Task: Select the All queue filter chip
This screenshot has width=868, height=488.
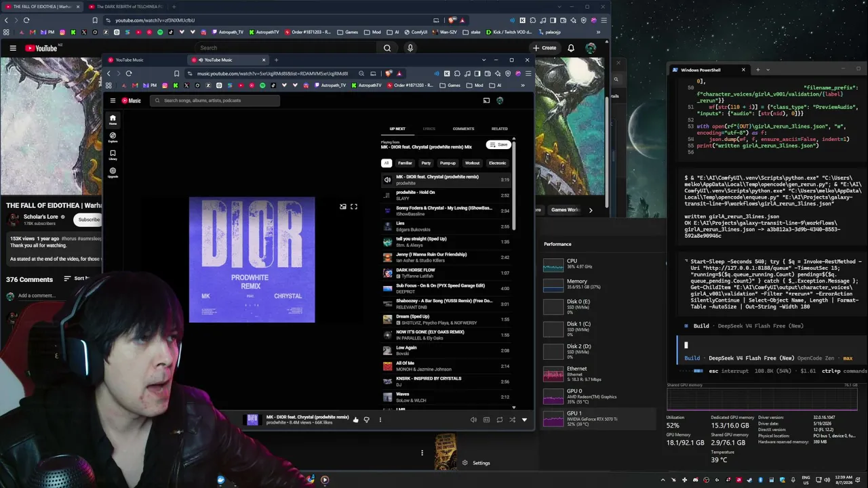Action: (387, 163)
